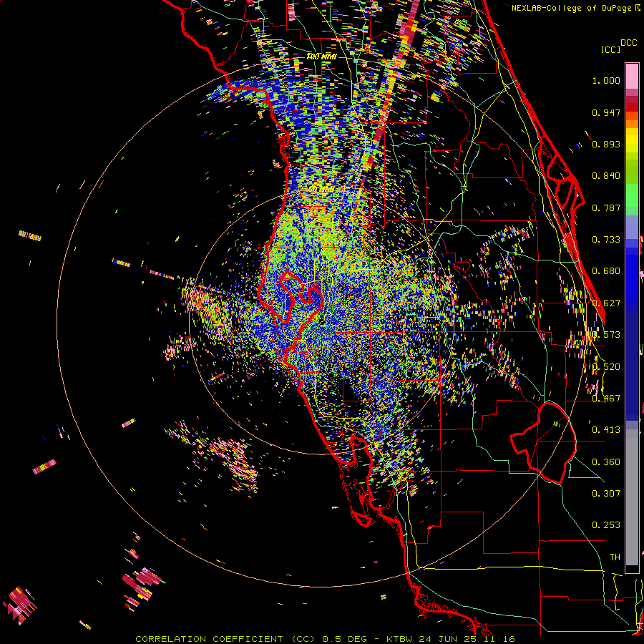Pick the lavender swatch near 0.733

[x=632, y=227]
